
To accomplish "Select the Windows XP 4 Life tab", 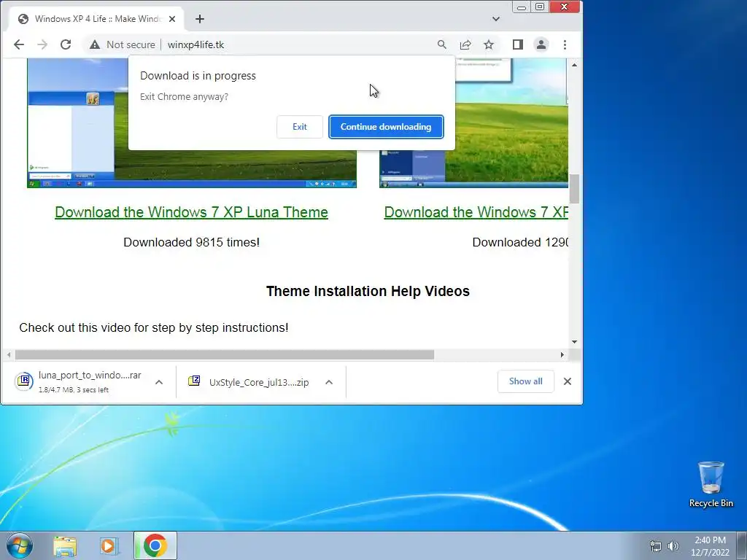I will [96, 19].
